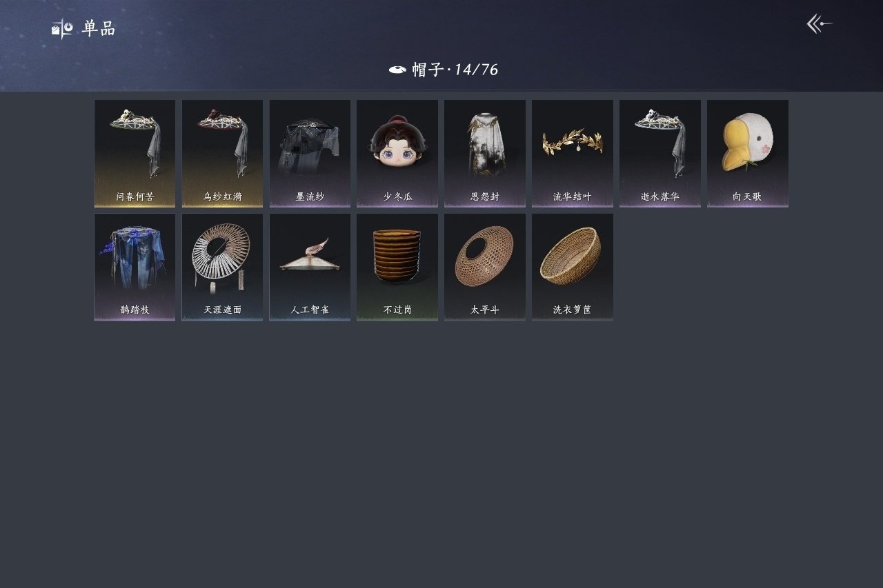
Task: Click the 不过岗 item name label
Action: click(397, 310)
